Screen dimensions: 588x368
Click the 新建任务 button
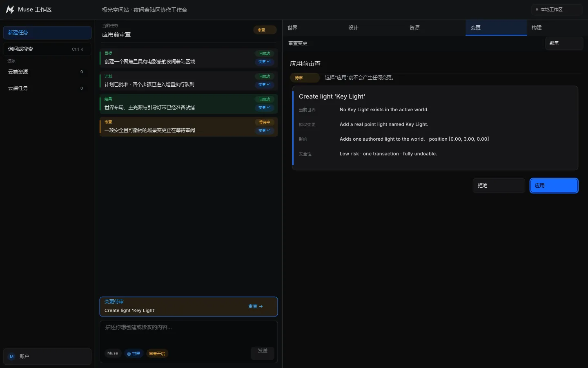click(47, 33)
